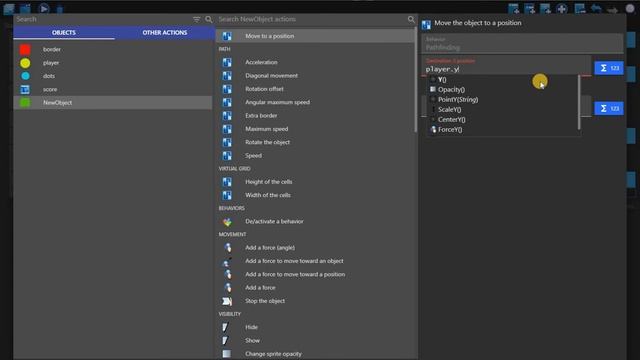640x360 pixels.
Task: Choose the Diagonal movement action
Action: point(315,76)
